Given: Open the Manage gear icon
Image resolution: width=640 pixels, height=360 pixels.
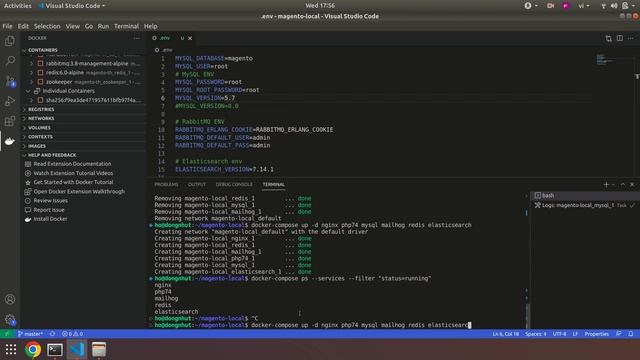Looking at the screenshot, I should pyautogui.click(x=10, y=320).
